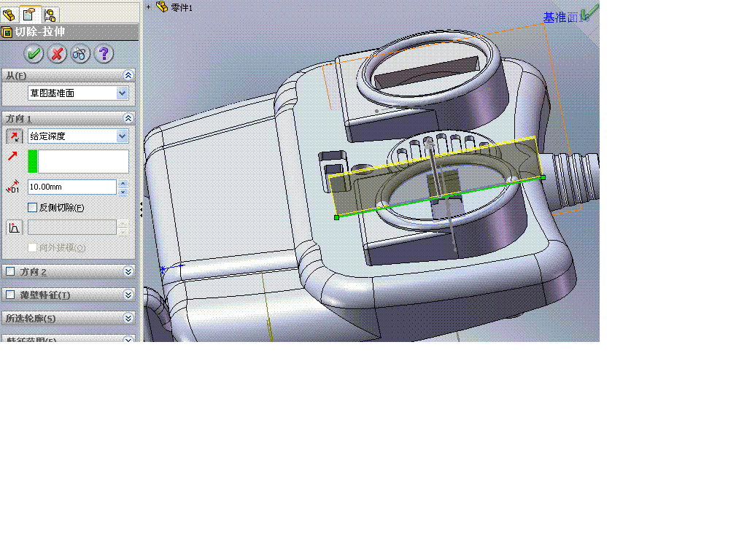Click the D1 depth icon
Viewport: 747px width, 560px height.
(13, 187)
